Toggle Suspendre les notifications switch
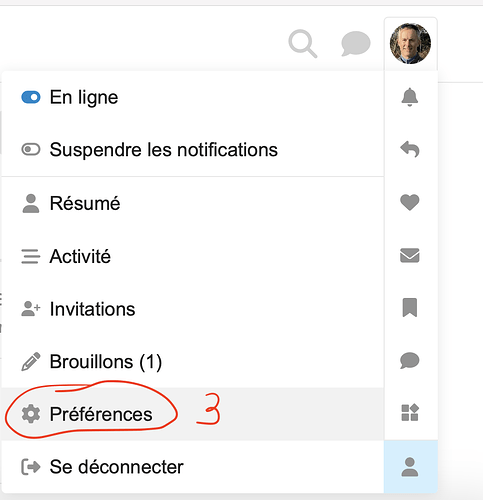The height and width of the screenshot is (500, 483). (31, 149)
